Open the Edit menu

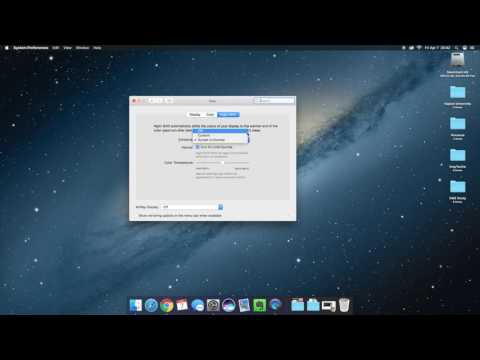pyautogui.click(x=56, y=48)
